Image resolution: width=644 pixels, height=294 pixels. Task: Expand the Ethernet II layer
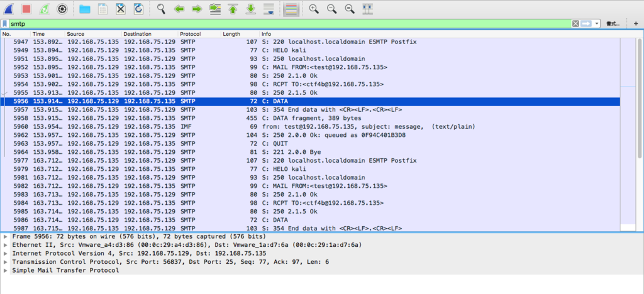click(5, 245)
